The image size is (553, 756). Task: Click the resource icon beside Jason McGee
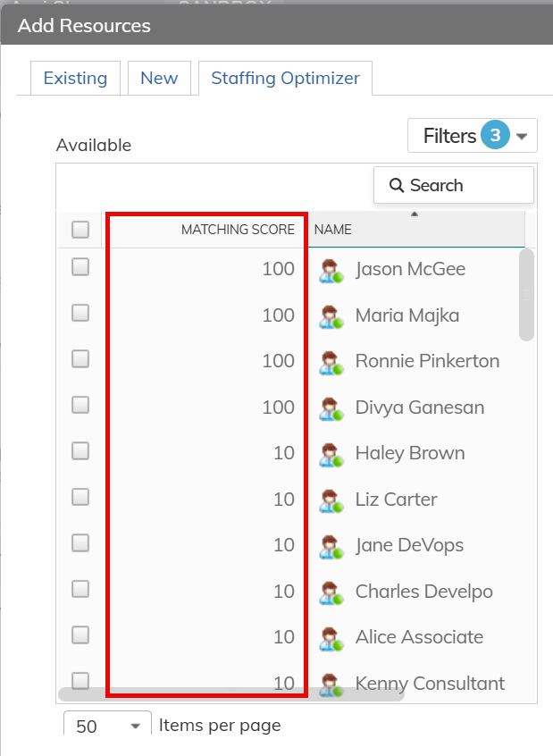pos(331,270)
